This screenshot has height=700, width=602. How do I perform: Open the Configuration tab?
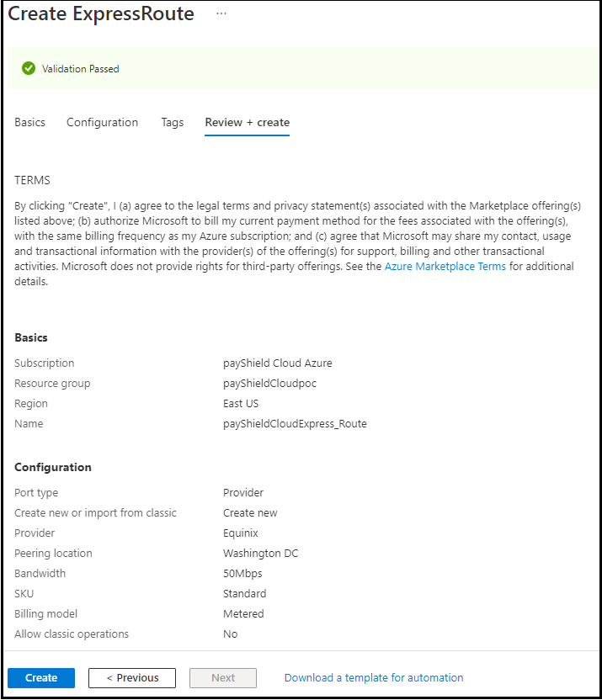[x=102, y=122]
